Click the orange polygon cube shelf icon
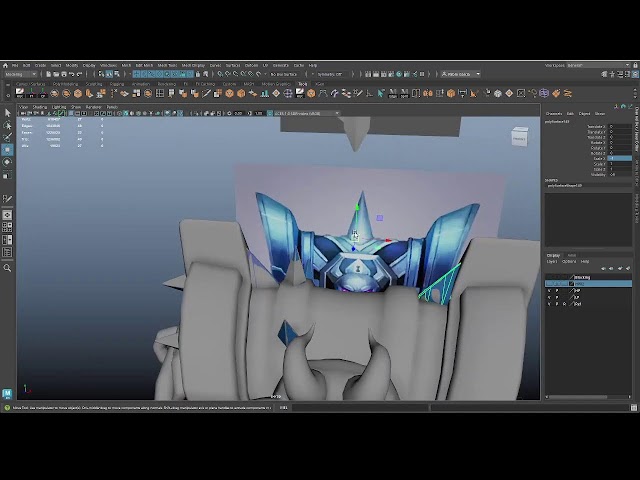The height and width of the screenshot is (480, 640). (x=78, y=93)
